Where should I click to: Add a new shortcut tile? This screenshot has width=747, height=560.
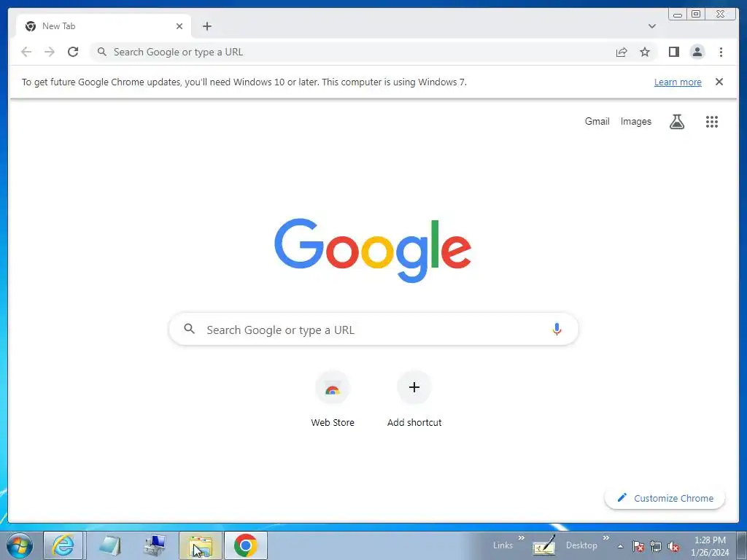[x=414, y=399]
